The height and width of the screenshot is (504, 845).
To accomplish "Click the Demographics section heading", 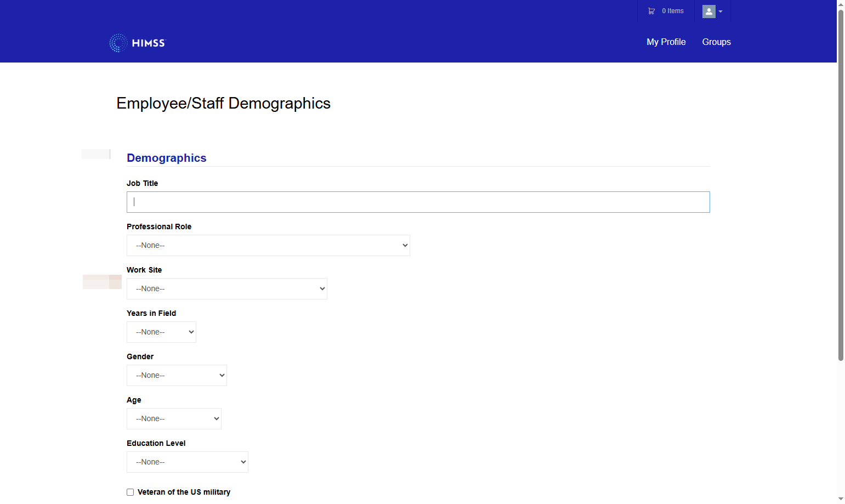I will click(166, 158).
